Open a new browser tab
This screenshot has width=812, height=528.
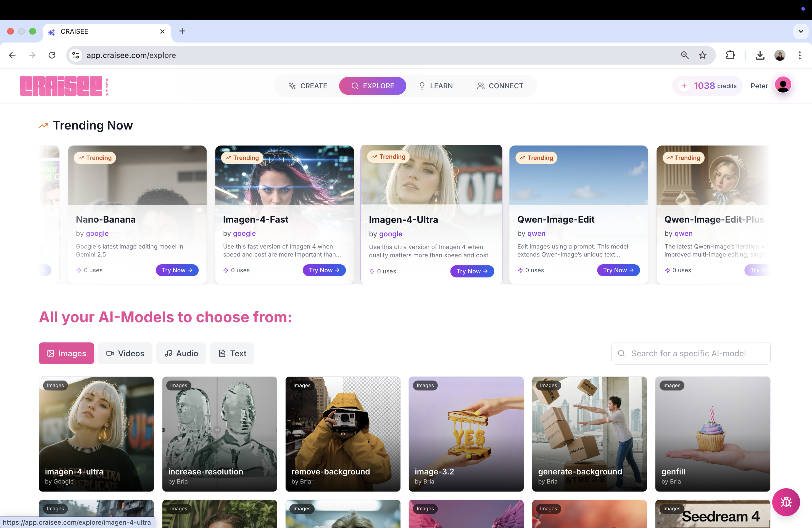(182, 31)
